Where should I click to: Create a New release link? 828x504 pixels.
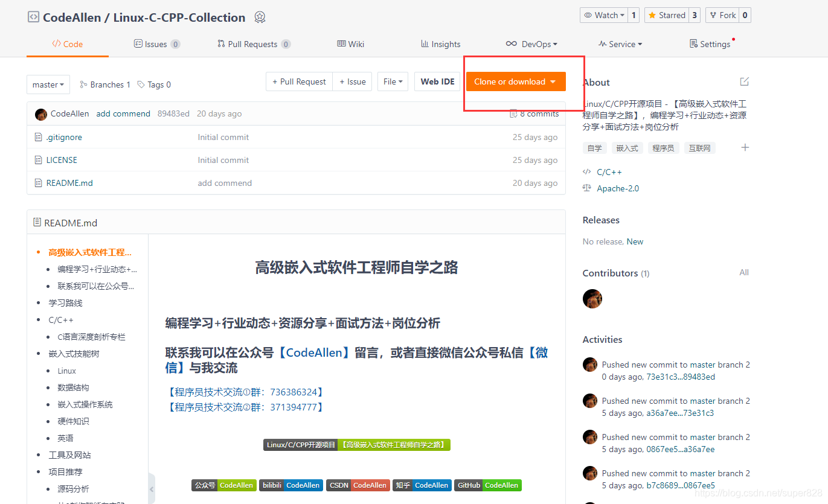(635, 241)
